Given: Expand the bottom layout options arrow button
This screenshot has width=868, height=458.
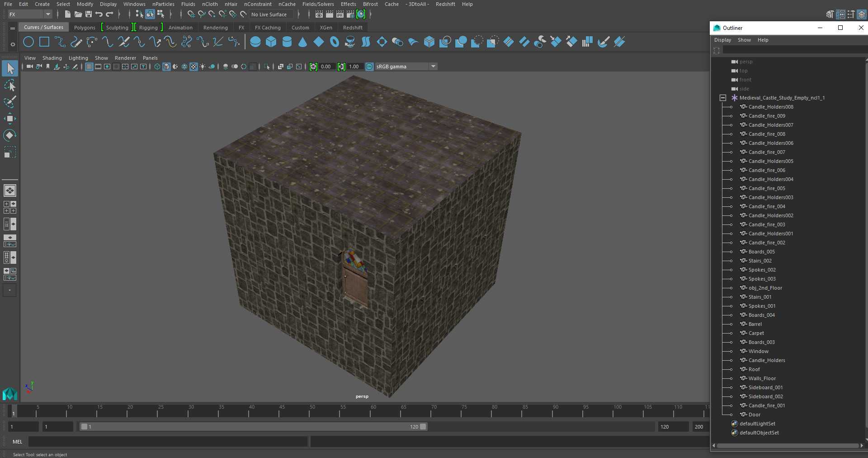Looking at the screenshot, I should (x=9, y=290).
